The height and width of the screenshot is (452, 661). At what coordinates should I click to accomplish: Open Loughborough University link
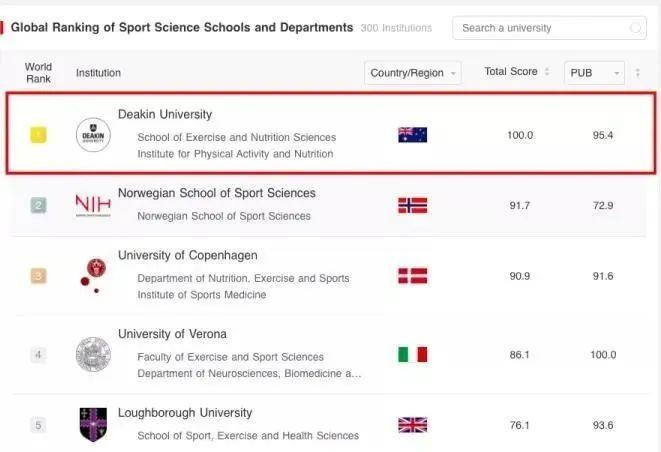pos(185,412)
